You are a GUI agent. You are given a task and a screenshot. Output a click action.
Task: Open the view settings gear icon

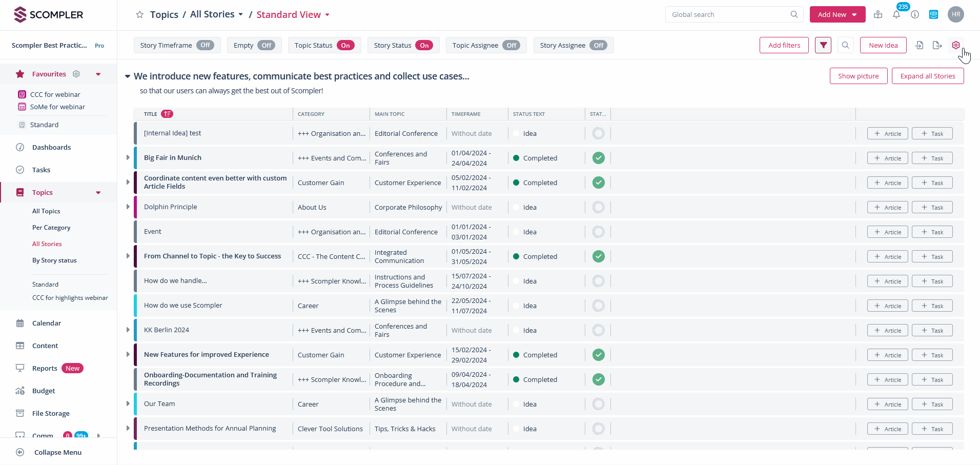[x=956, y=45]
